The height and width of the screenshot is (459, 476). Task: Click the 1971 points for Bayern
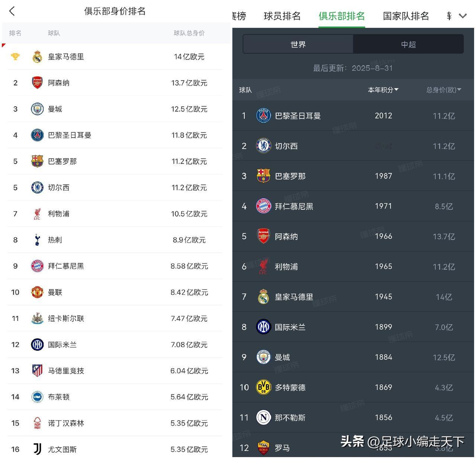pos(383,206)
